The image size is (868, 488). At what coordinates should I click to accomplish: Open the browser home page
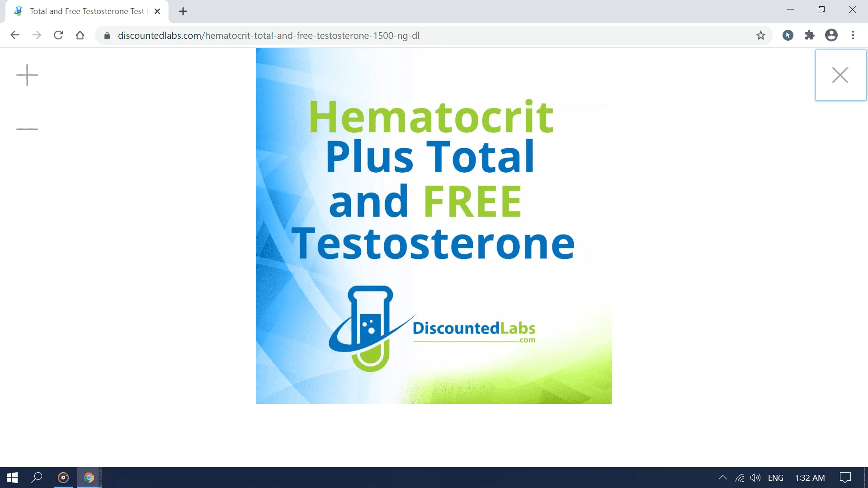pos(80,35)
